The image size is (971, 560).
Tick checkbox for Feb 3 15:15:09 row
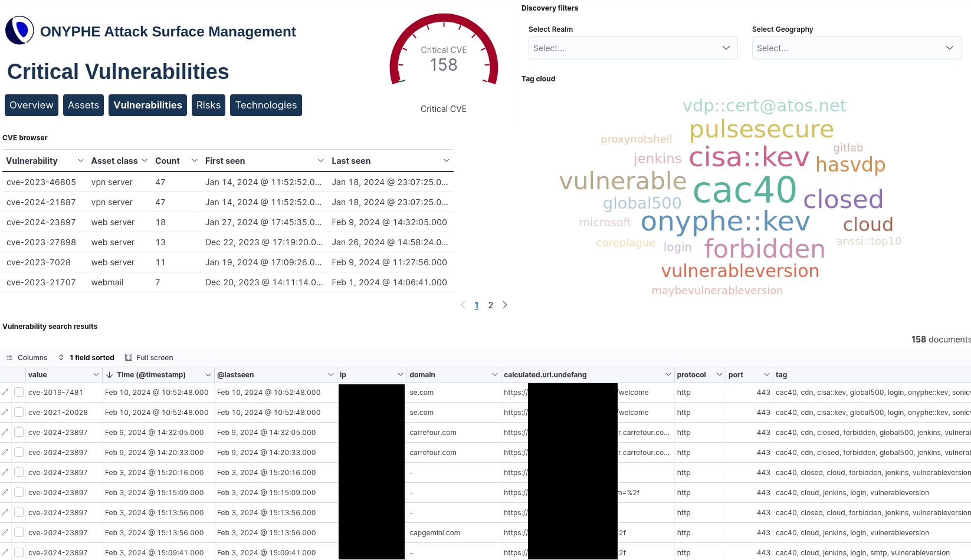(19, 492)
